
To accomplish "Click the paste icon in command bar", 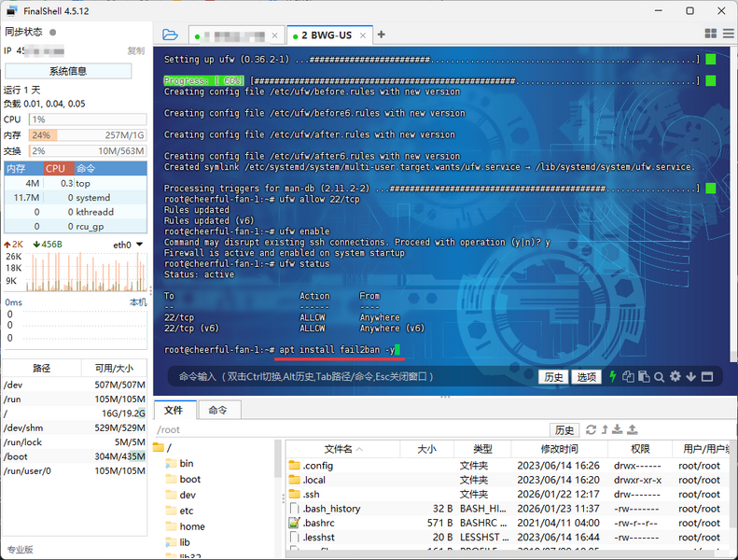I will 644,377.
